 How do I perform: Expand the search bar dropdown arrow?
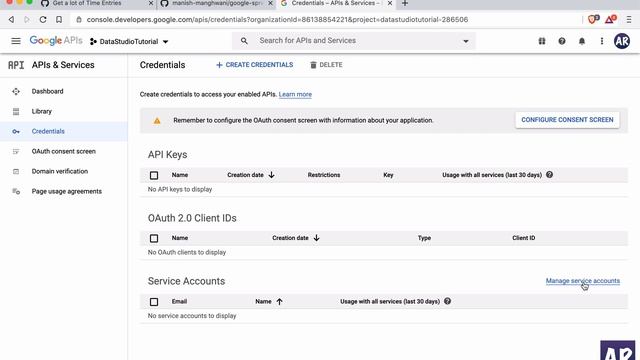point(466,41)
